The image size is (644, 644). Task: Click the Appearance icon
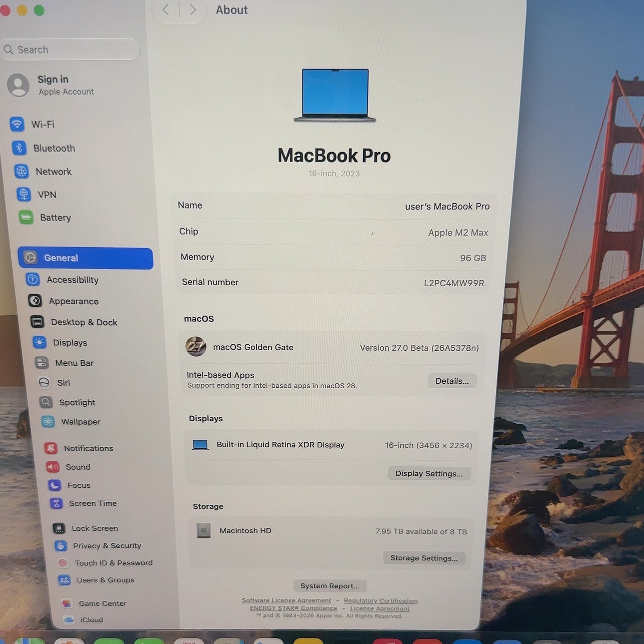35,301
